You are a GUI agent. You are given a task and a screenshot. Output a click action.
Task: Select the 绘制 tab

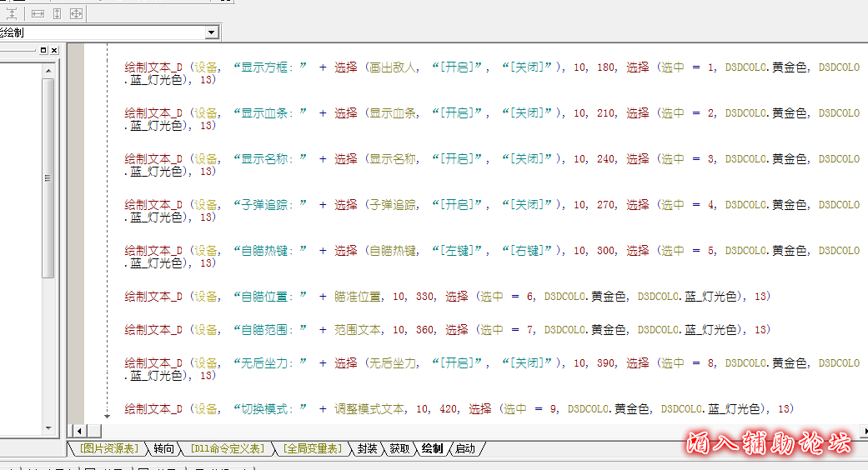tap(432, 449)
